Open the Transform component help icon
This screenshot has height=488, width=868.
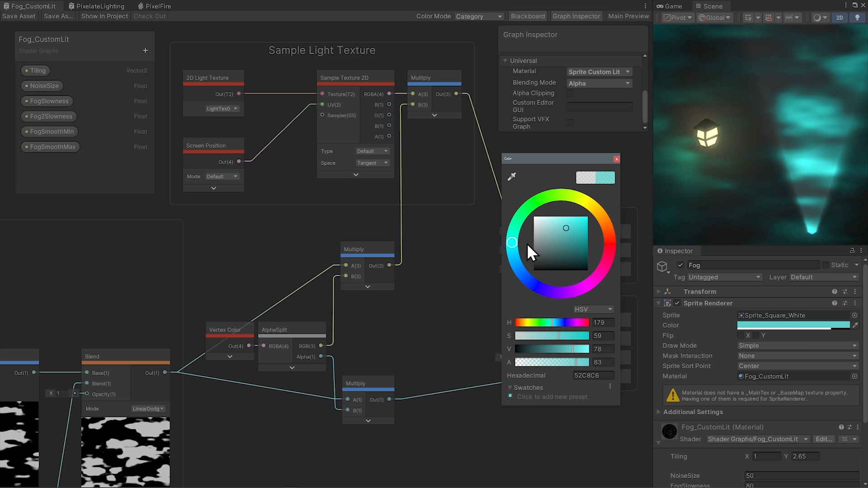click(835, 291)
